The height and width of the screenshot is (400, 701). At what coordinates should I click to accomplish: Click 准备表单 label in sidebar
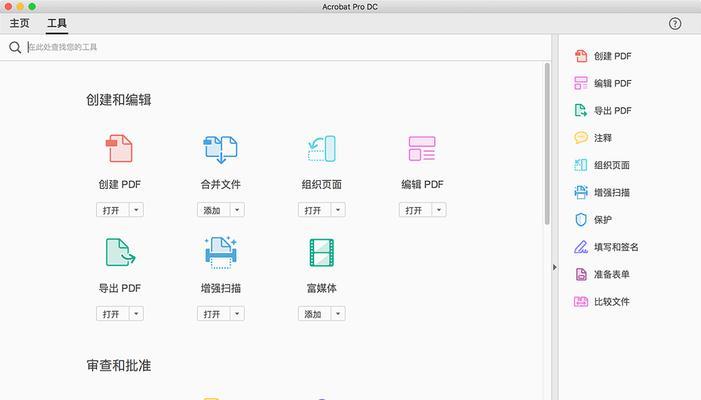point(612,274)
